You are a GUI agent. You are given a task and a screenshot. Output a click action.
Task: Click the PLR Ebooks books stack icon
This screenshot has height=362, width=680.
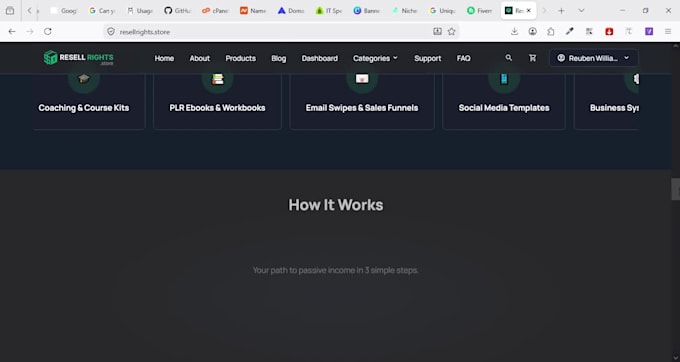click(x=218, y=78)
